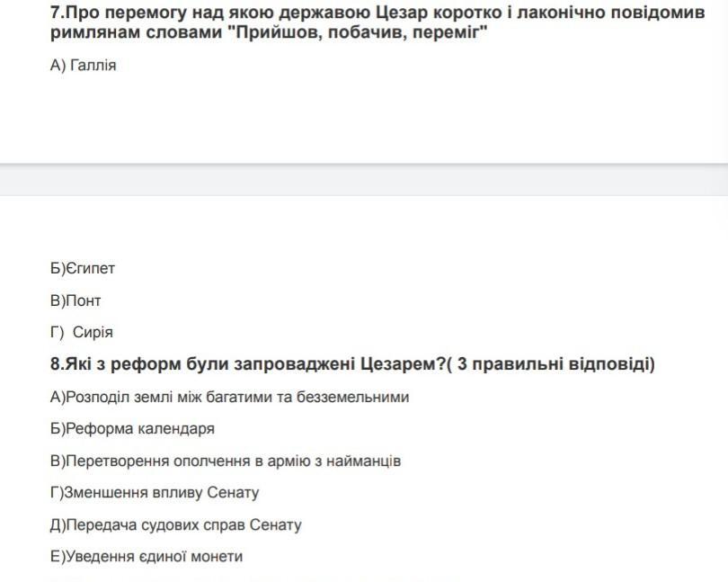This screenshot has width=728, height=582.
Task: Select answer А) Галлія
Action: pos(83,65)
